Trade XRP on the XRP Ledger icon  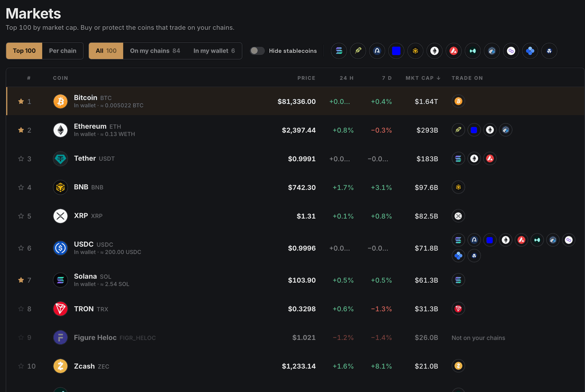pos(458,216)
